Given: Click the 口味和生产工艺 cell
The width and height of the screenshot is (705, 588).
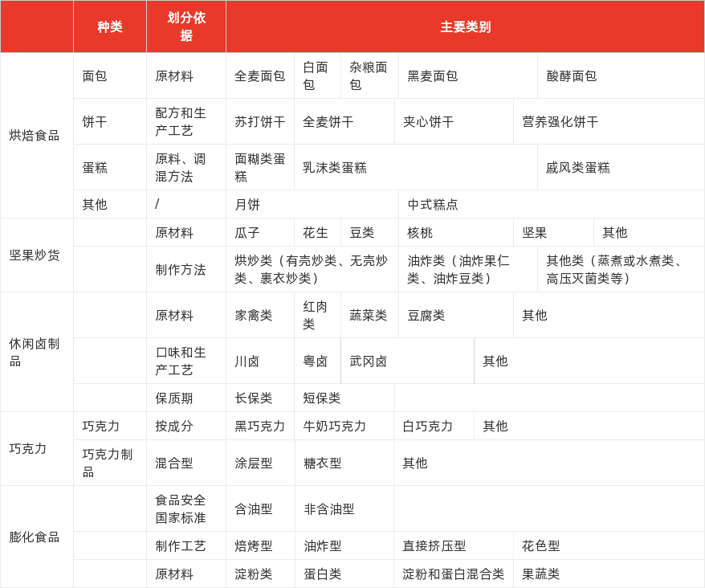Looking at the screenshot, I should 186,361.
